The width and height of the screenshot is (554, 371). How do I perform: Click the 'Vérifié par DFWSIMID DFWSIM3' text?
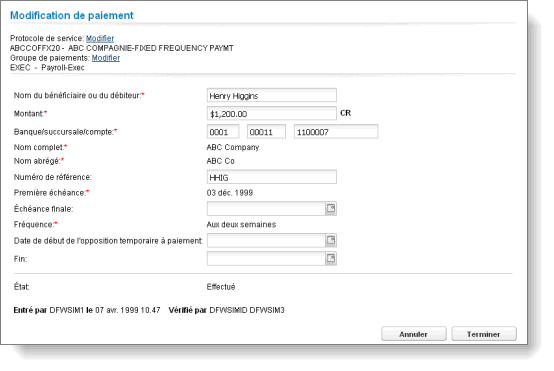coord(226,310)
